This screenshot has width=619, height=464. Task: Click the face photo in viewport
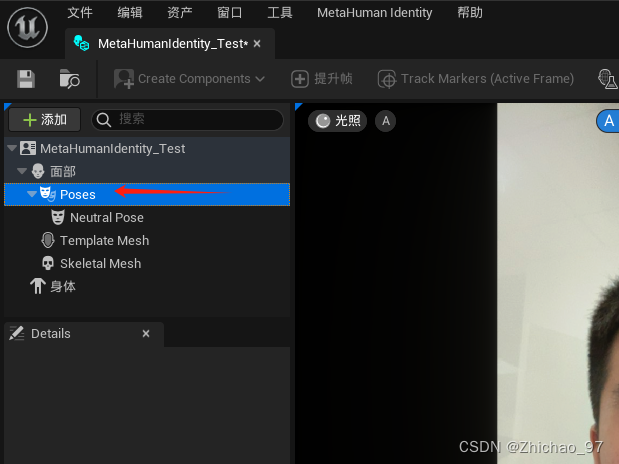click(558, 284)
